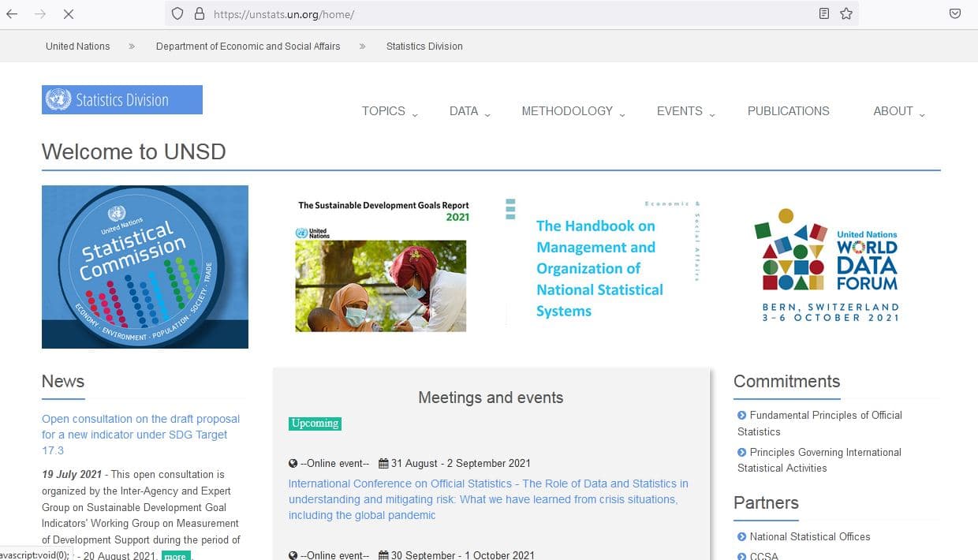The width and height of the screenshot is (978, 560).
Task: Open the tracking protection shield icon
Action: (177, 13)
